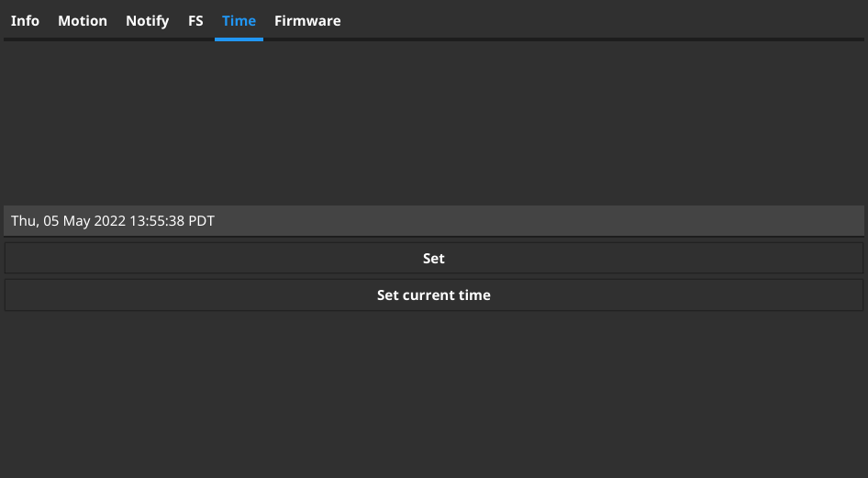Open notification settings under Notify
The image size is (868, 478).
[x=148, y=20]
